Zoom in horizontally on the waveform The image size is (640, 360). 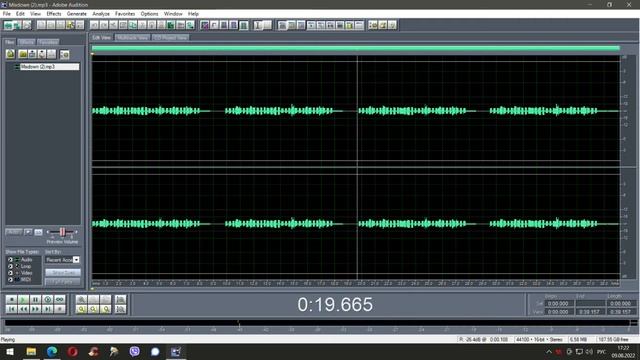point(81,300)
